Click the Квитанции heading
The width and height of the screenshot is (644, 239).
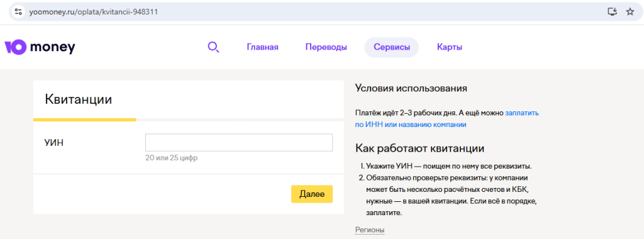click(78, 99)
